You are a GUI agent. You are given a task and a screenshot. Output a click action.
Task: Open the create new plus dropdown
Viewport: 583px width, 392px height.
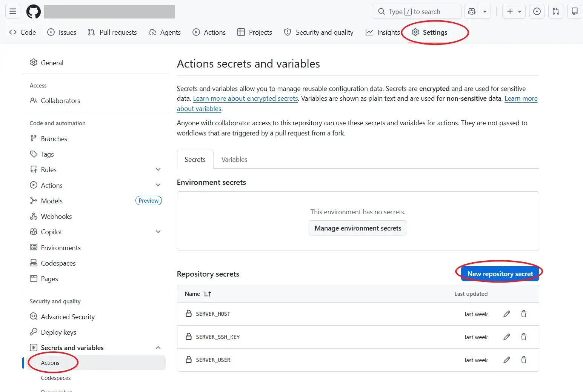tap(514, 12)
